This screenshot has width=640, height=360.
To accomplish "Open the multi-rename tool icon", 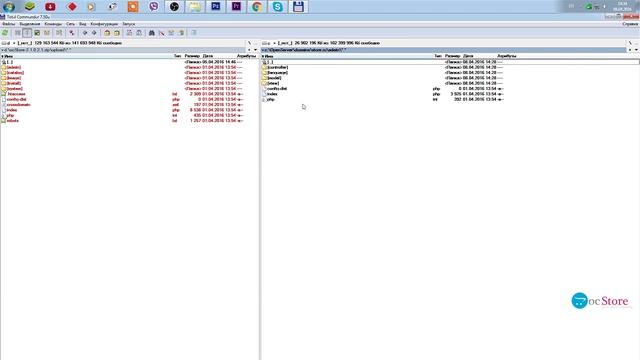I will click(x=162, y=33).
